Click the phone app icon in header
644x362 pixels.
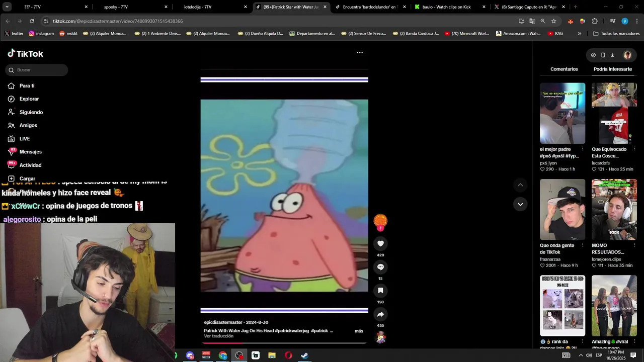pos(603,55)
